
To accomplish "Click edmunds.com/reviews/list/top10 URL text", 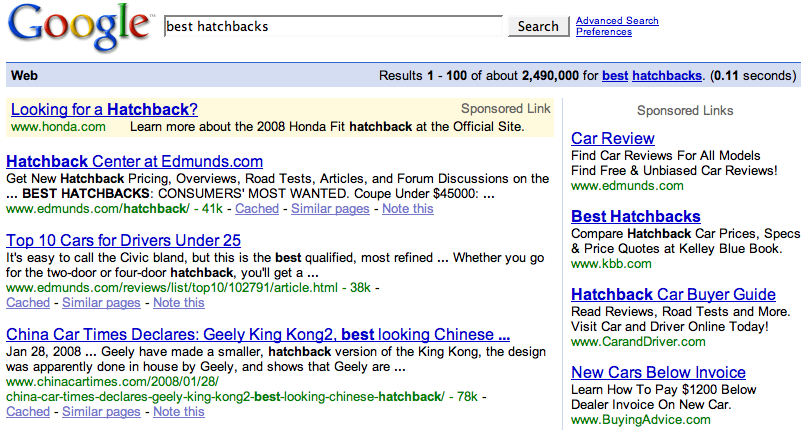I will click(172, 288).
